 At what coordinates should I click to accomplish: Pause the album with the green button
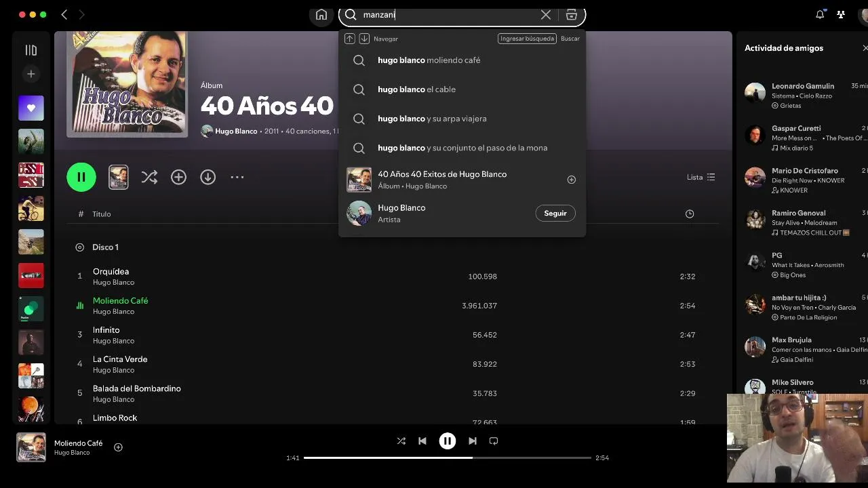tap(81, 177)
